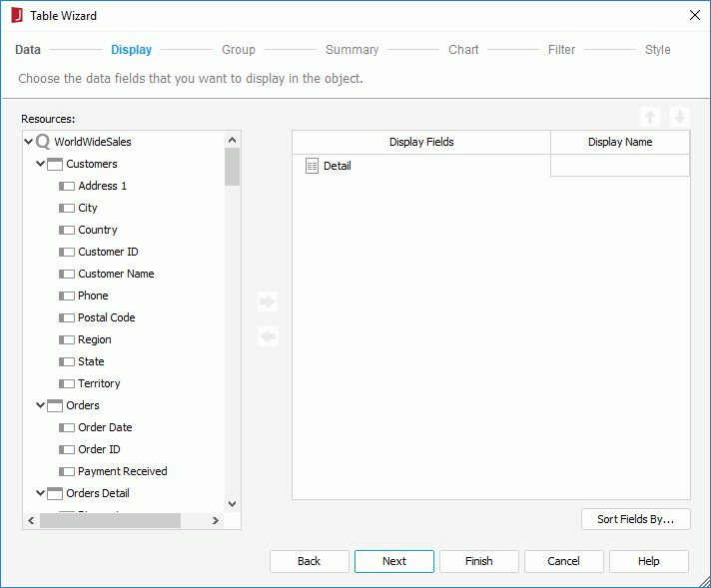Click the WorldWideSales query icon
711x588 pixels.
click(43, 142)
